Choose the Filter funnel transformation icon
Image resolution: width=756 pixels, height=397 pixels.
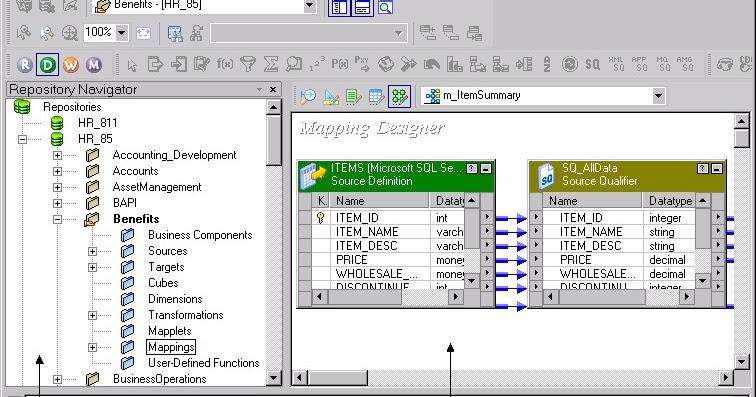[x=248, y=64]
